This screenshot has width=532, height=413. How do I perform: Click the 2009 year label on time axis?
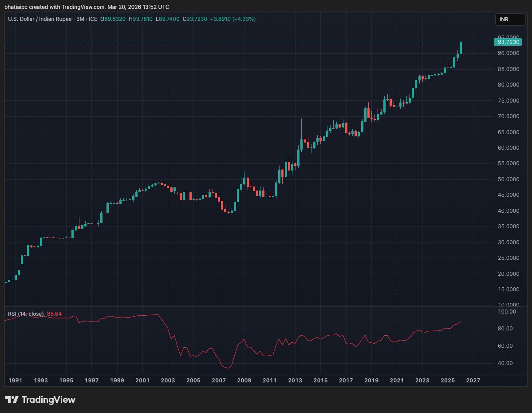tap(244, 381)
